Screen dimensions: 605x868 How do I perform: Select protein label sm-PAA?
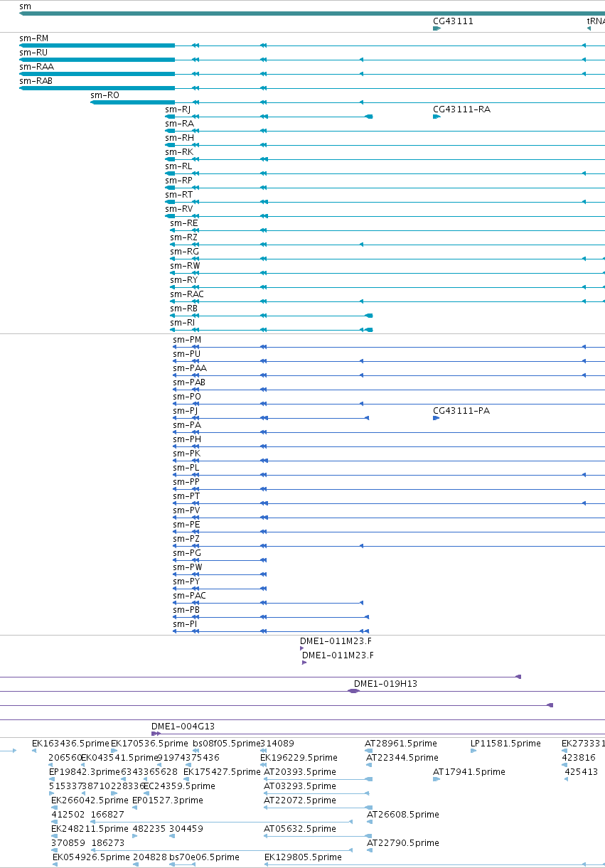click(190, 368)
